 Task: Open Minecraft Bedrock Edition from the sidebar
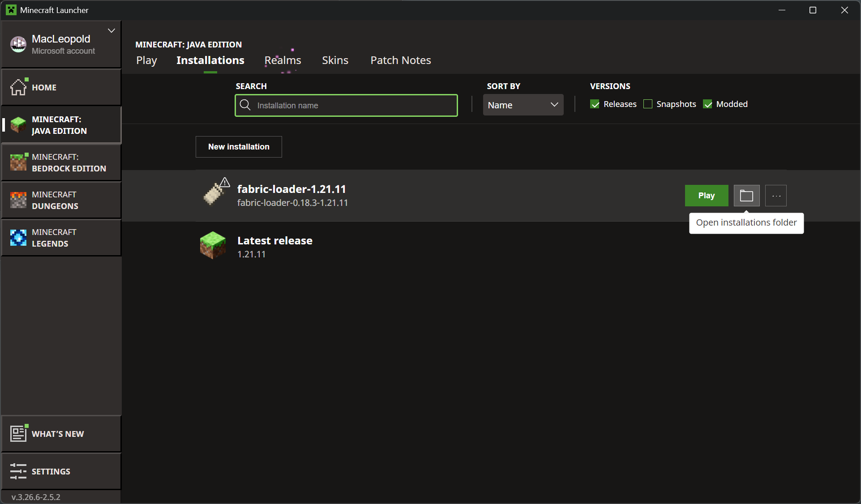(x=18, y=162)
